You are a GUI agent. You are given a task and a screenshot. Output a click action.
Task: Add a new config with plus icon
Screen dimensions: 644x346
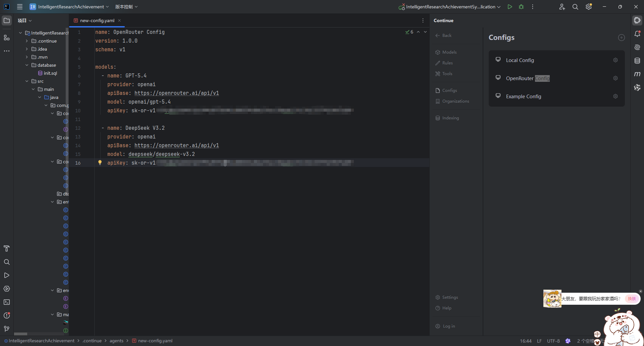622,38
